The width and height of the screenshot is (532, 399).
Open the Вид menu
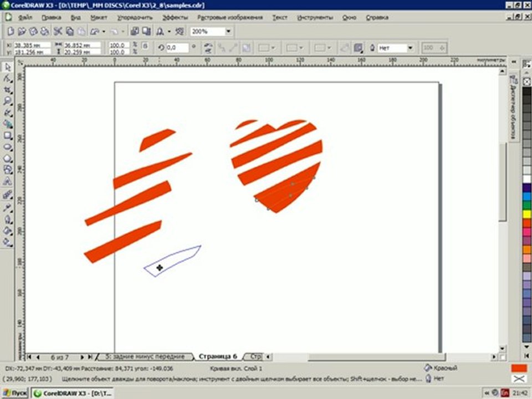(x=76, y=17)
